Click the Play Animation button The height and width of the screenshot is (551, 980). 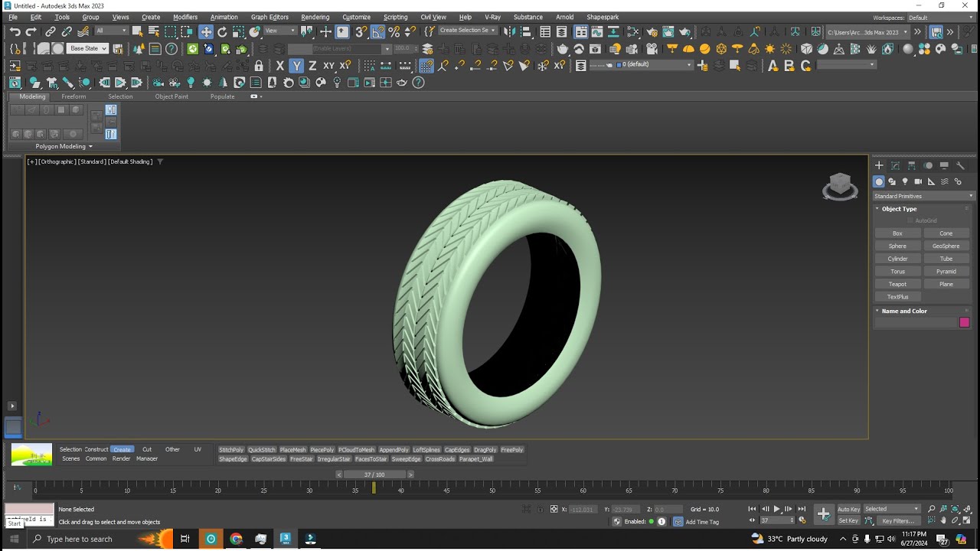pos(776,509)
